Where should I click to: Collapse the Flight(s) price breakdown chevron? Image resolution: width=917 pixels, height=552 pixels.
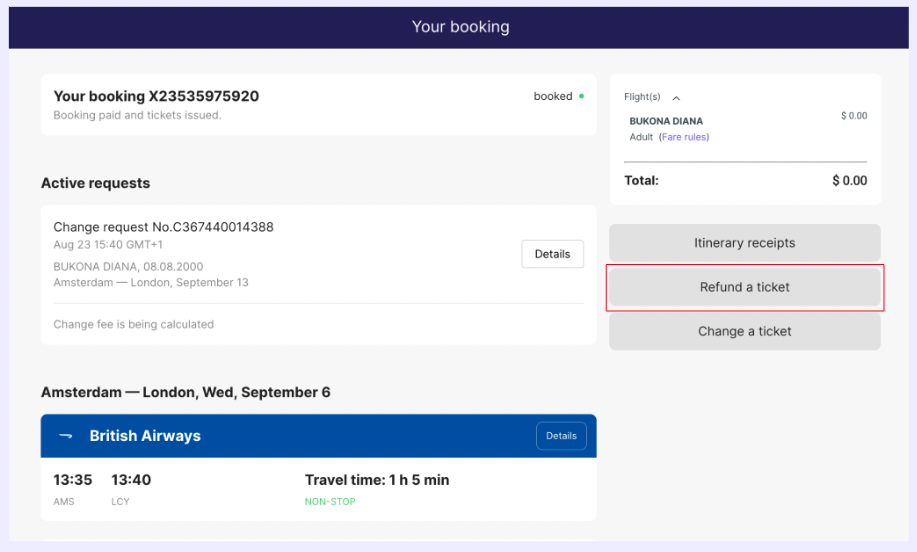[676, 98]
